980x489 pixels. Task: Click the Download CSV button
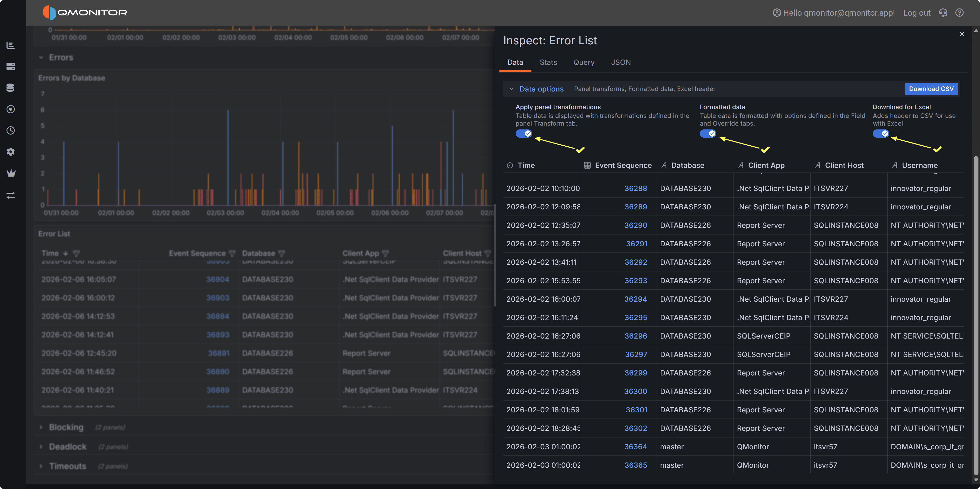(931, 89)
